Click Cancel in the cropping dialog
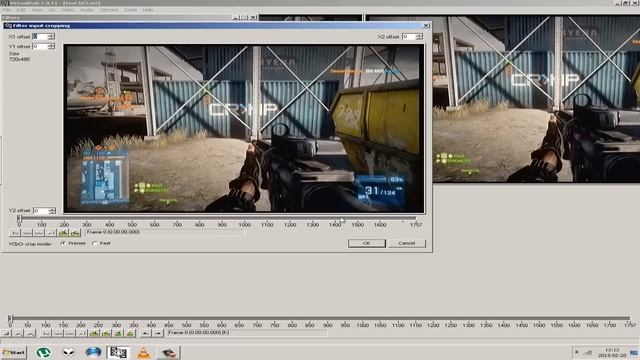Screen dimensions: 640x360 coord(407,243)
